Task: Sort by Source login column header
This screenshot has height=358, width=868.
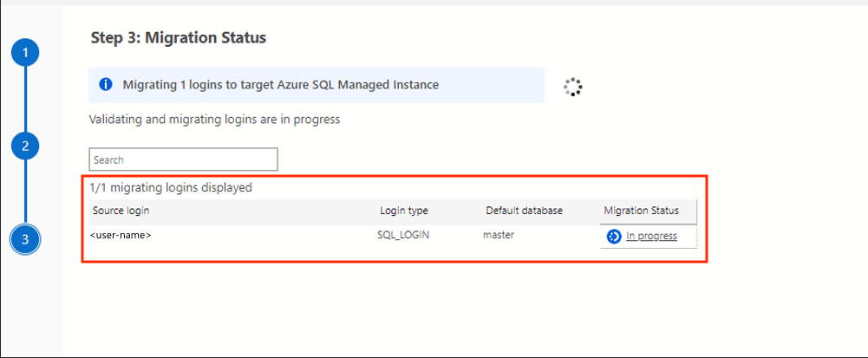Action: 121,211
